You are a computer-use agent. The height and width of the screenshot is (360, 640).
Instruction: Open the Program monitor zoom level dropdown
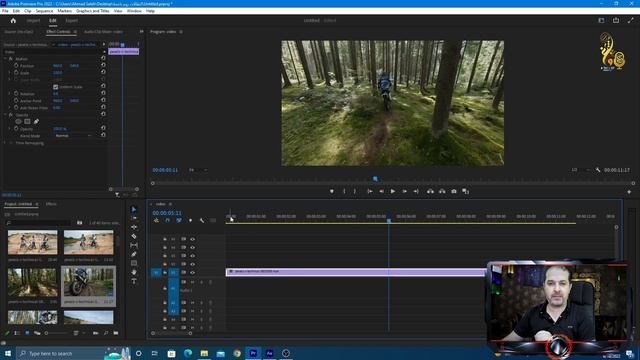click(x=198, y=170)
